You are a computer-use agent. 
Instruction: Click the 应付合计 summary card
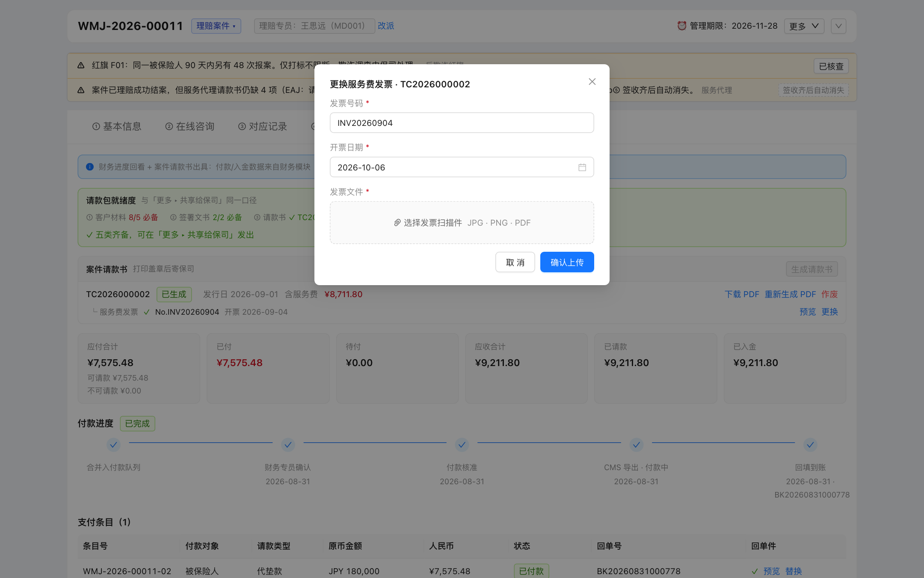139,368
